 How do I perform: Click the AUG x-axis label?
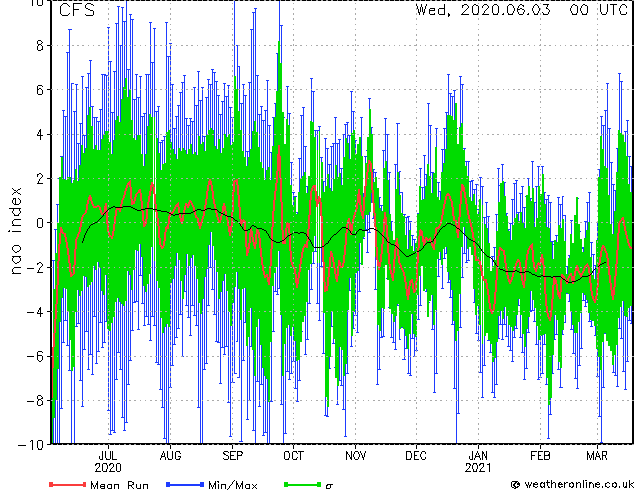coord(170,456)
